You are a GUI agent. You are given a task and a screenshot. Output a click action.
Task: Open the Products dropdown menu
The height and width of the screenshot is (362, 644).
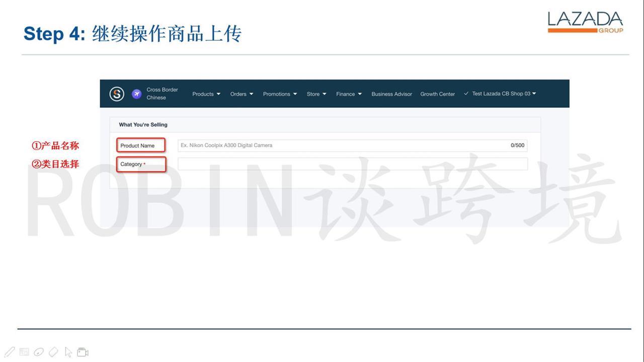click(x=206, y=94)
